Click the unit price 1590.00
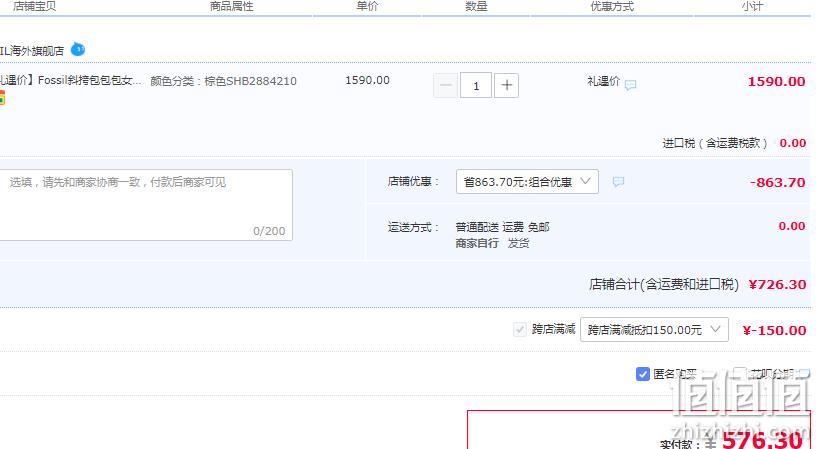The width and height of the screenshot is (820, 449). [367, 80]
